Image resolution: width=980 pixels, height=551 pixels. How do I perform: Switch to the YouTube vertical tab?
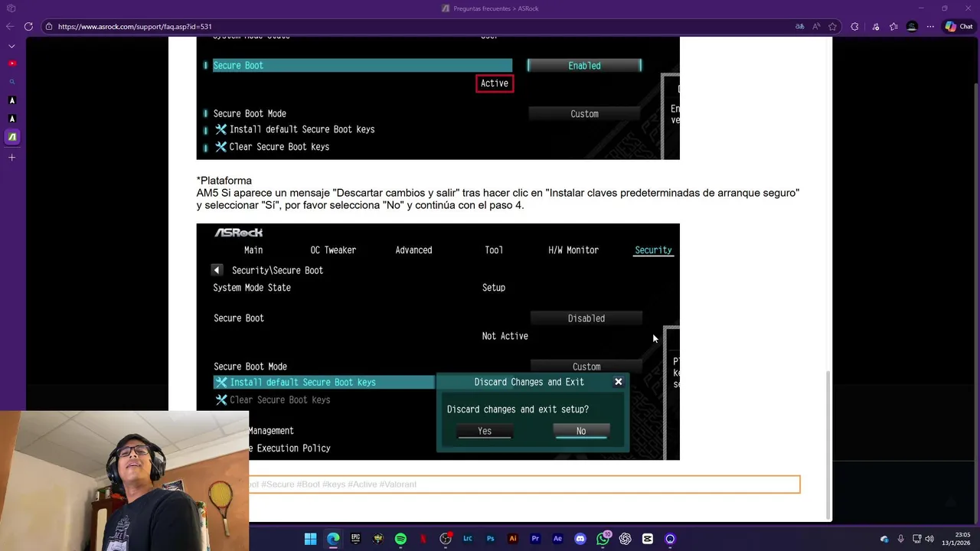point(11,64)
